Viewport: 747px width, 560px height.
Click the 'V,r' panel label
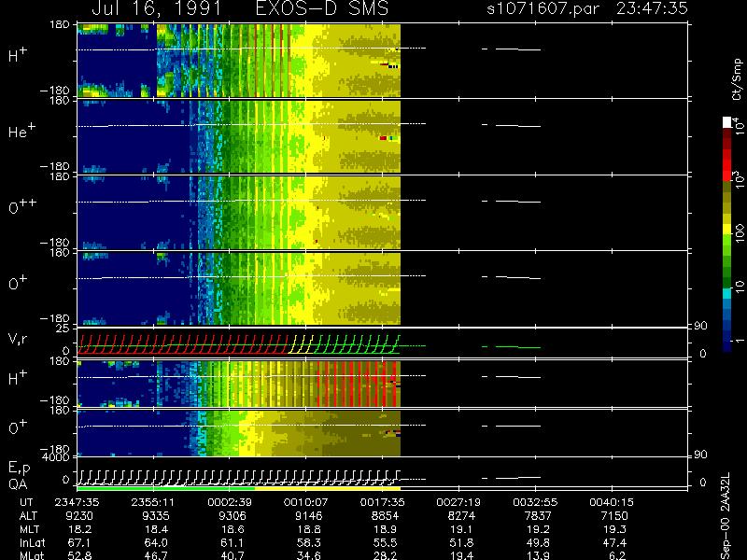pyautogui.click(x=17, y=339)
